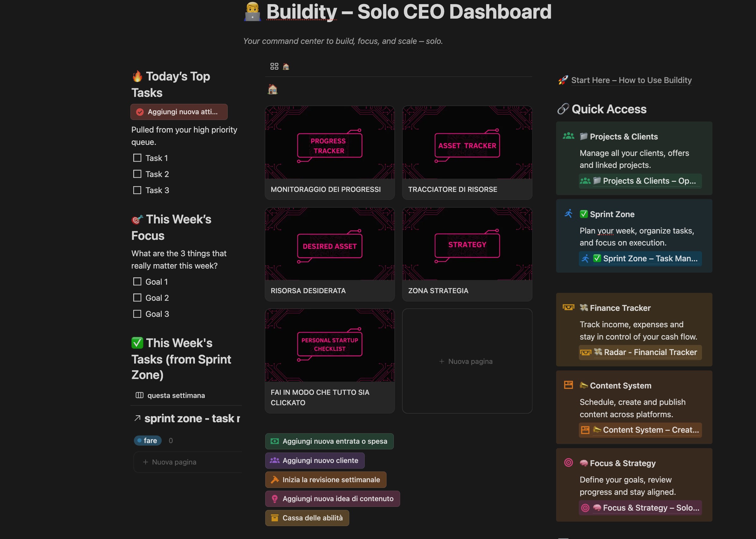Viewport: 756px width, 539px height.
Task: Add Nuova pagina under fare column
Action: 187,462
